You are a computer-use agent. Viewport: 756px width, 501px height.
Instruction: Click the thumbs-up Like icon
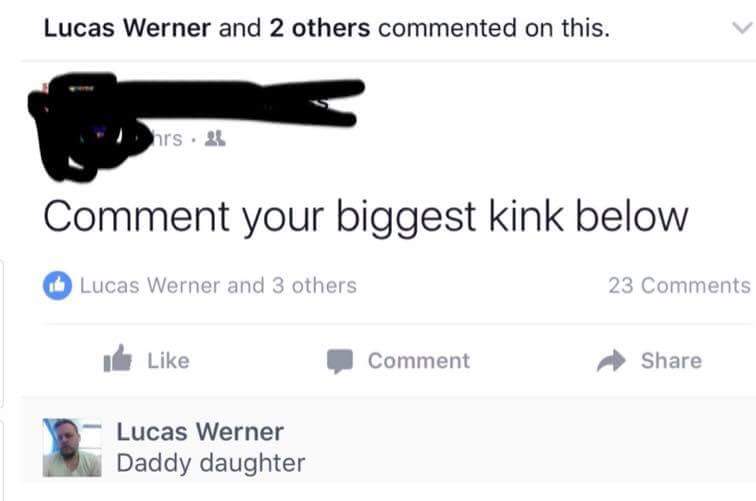point(118,358)
